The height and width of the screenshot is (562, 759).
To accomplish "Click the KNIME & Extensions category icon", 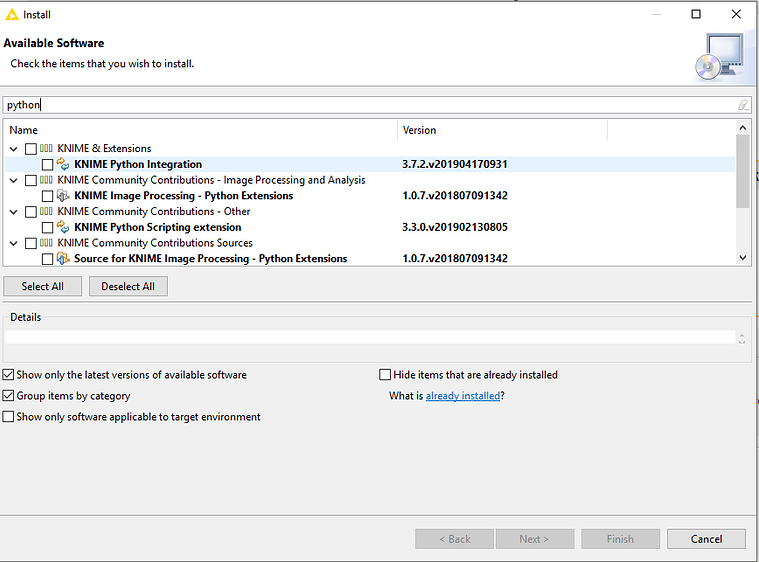I will [47, 149].
